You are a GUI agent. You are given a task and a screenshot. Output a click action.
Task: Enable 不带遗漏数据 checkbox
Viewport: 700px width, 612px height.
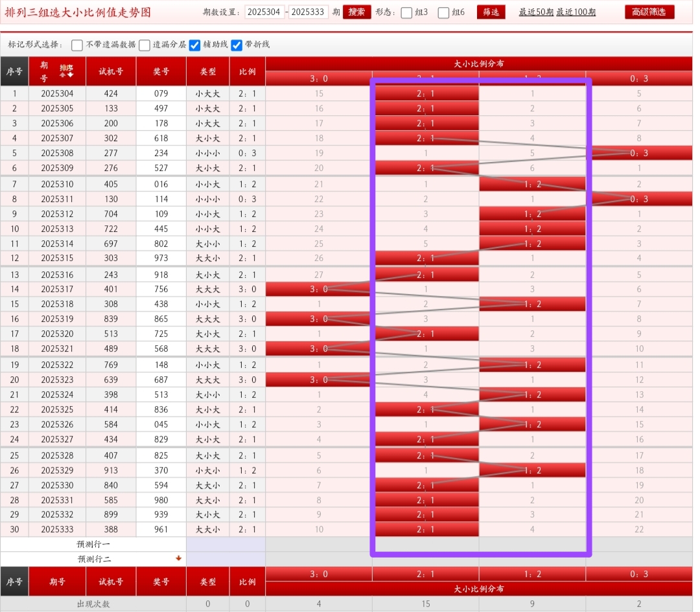click(x=76, y=45)
